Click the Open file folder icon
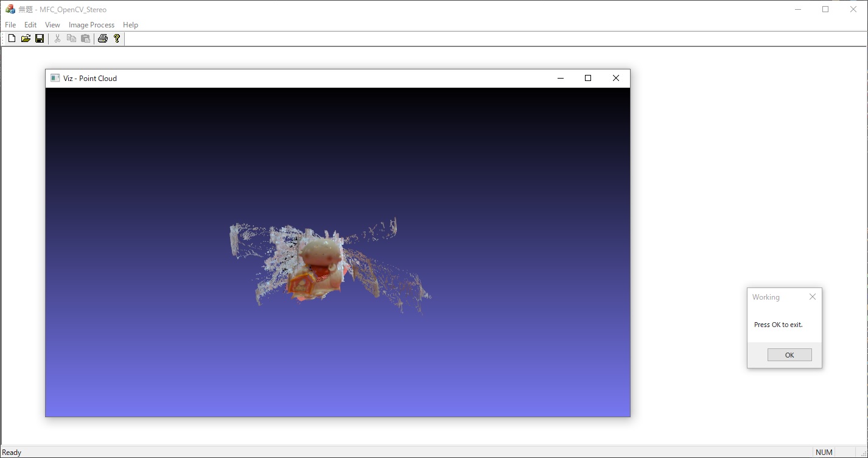Image resolution: width=868 pixels, height=458 pixels. tap(26, 38)
